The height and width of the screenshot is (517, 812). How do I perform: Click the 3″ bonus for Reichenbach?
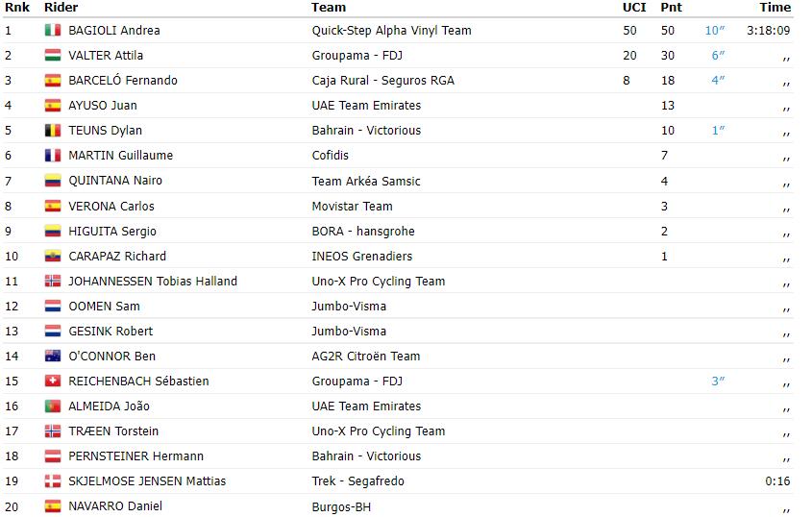click(x=718, y=381)
